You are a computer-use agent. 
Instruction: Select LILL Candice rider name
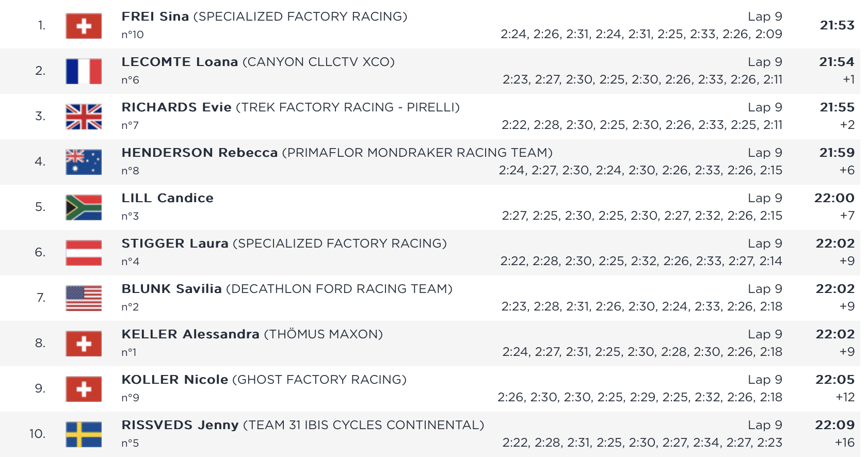click(167, 198)
